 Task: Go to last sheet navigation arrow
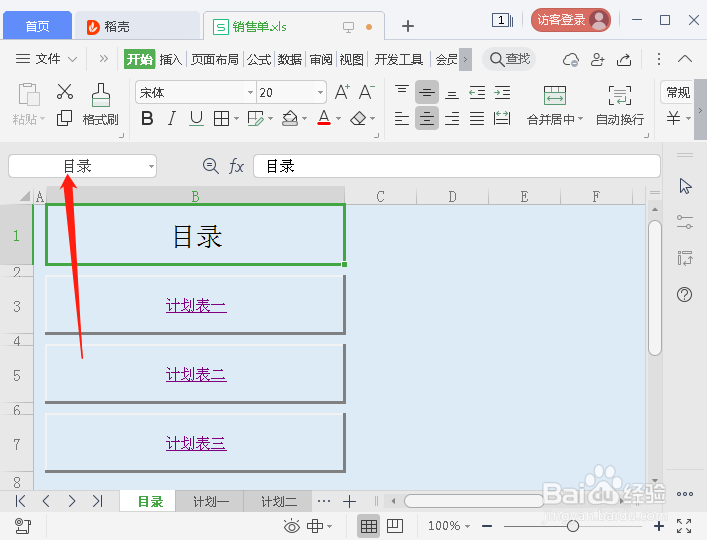tap(98, 501)
